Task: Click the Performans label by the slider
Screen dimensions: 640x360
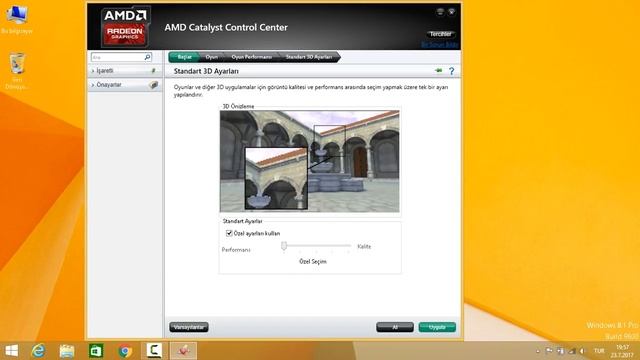Action: coord(236,249)
